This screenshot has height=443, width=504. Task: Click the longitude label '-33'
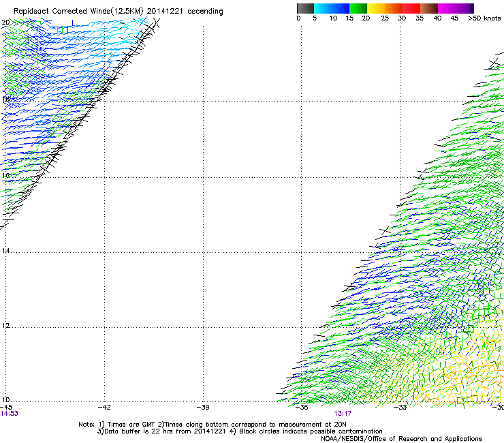(400, 408)
